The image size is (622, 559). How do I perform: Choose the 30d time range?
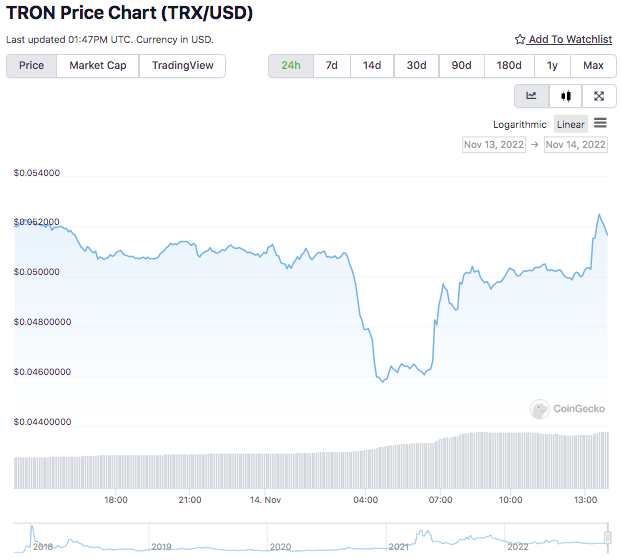[417, 65]
